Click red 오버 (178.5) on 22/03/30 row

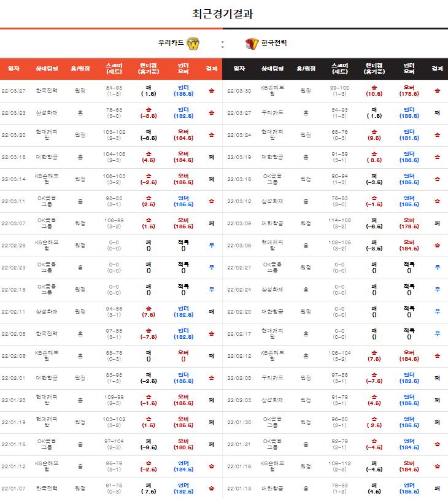409,91
